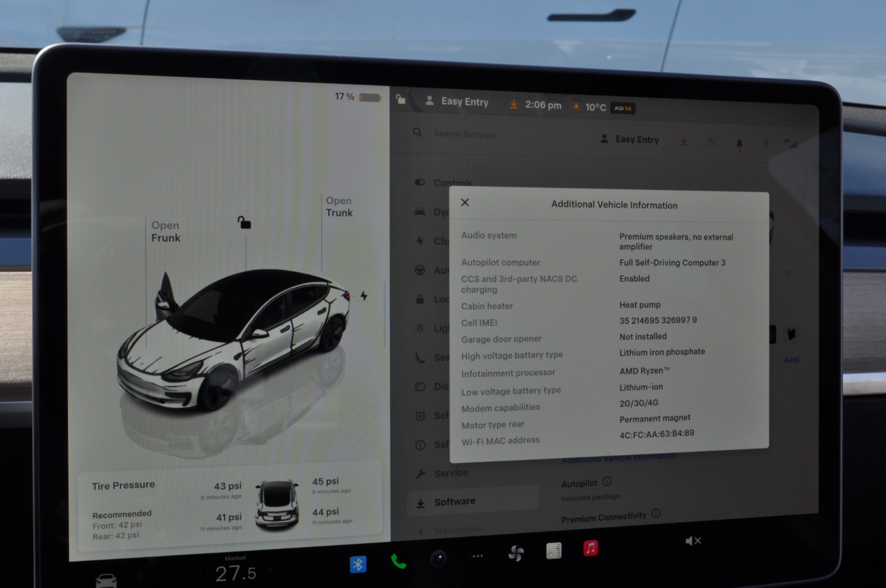Select the Service settings menu item
886x588 pixels.
[x=450, y=473]
